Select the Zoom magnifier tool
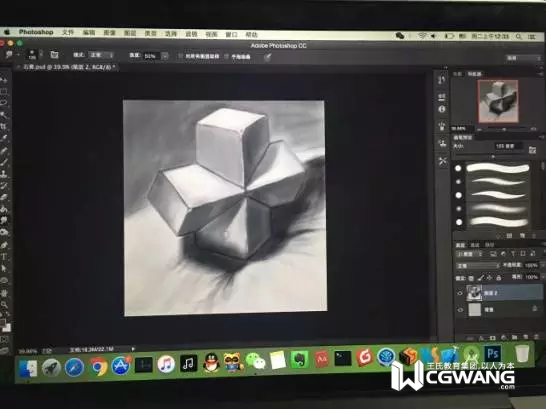The height and width of the screenshot is (409, 546). pyautogui.click(x=4, y=305)
